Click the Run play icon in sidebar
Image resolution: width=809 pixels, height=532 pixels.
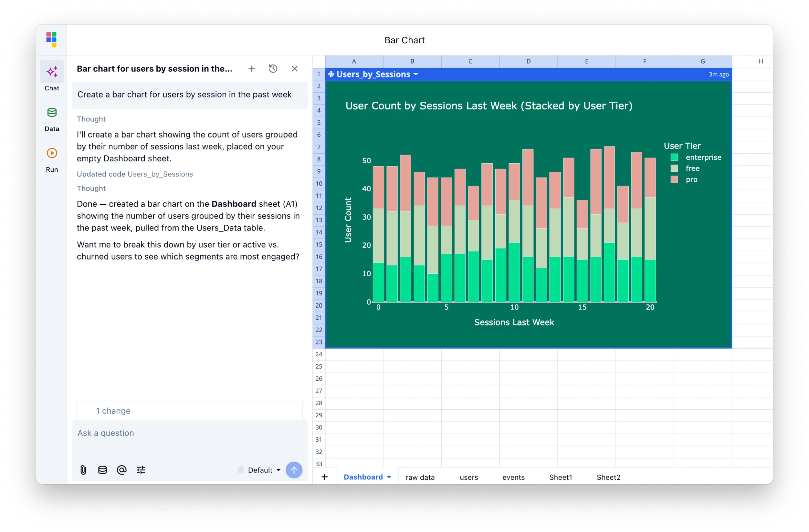point(52,153)
